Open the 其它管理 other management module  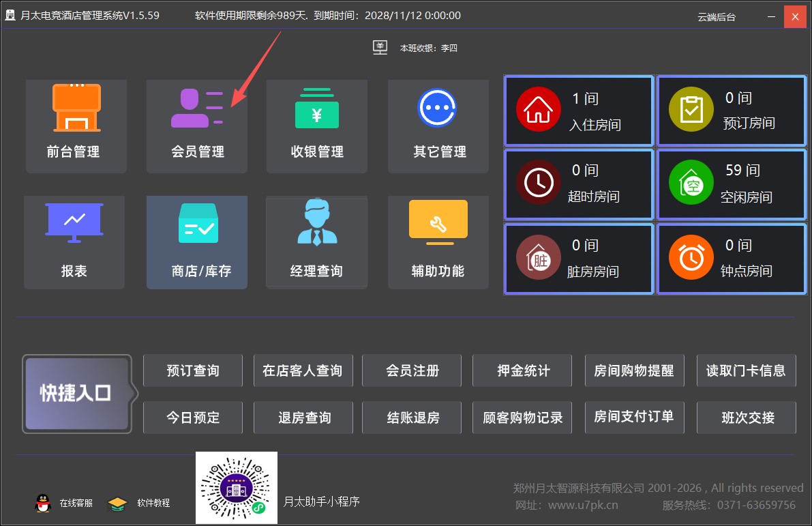click(x=438, y=126)
